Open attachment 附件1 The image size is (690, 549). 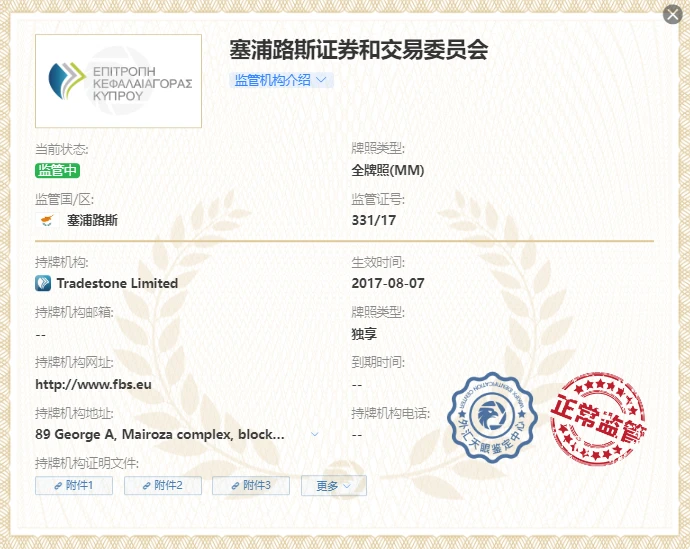point(74,485)
